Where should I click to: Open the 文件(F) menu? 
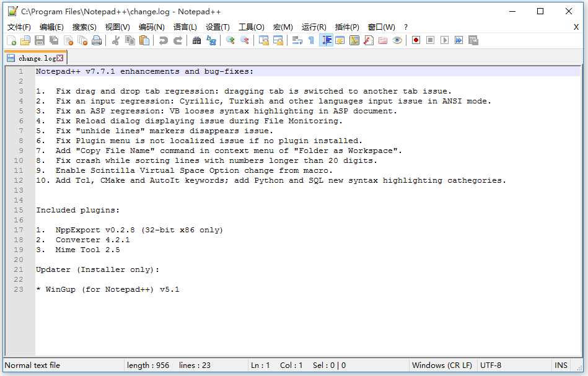tap(19, 27)
